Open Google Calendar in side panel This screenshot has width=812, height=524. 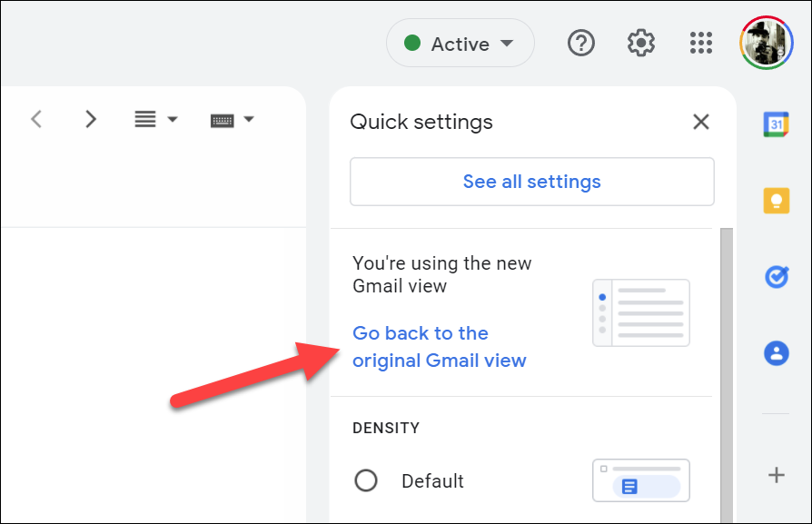click(x=777, y=124)
